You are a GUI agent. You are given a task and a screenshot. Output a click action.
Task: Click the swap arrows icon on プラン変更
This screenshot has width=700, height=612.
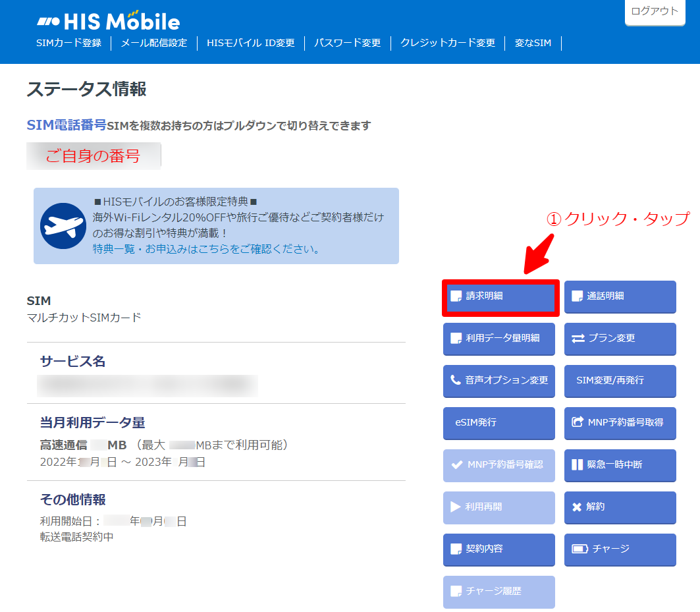click(x=578, y=338)
